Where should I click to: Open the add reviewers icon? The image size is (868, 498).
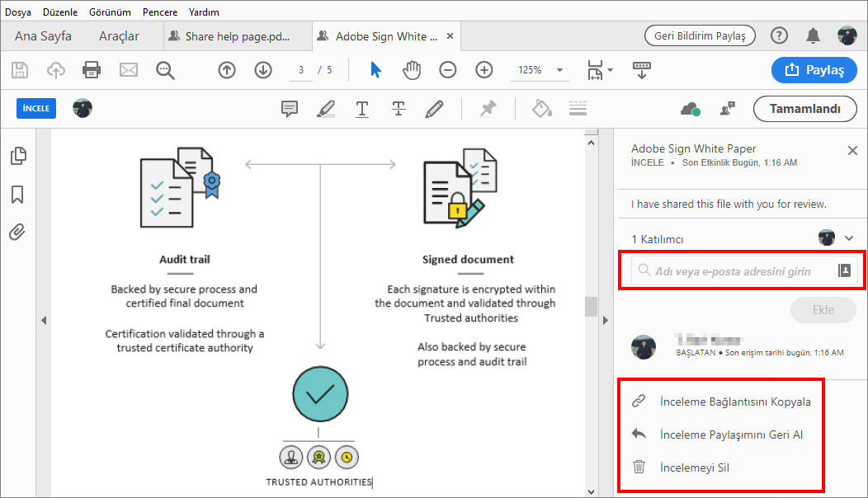click(728, 109)
